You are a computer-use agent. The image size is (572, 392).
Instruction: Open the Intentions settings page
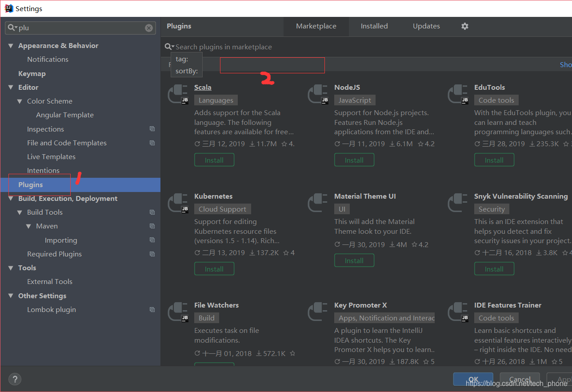pos(43,171)
